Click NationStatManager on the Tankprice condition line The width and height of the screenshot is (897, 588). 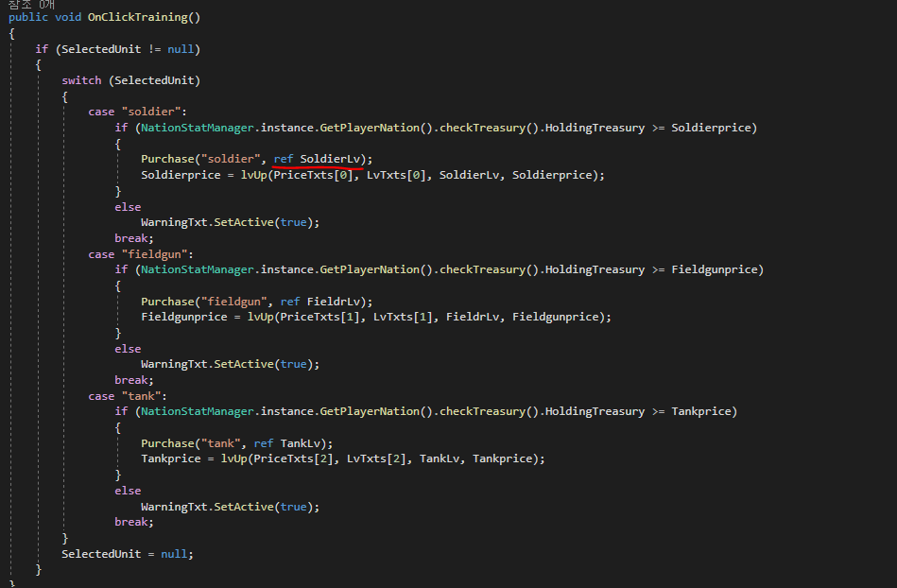pyautogui.click(x=198, y=411)
